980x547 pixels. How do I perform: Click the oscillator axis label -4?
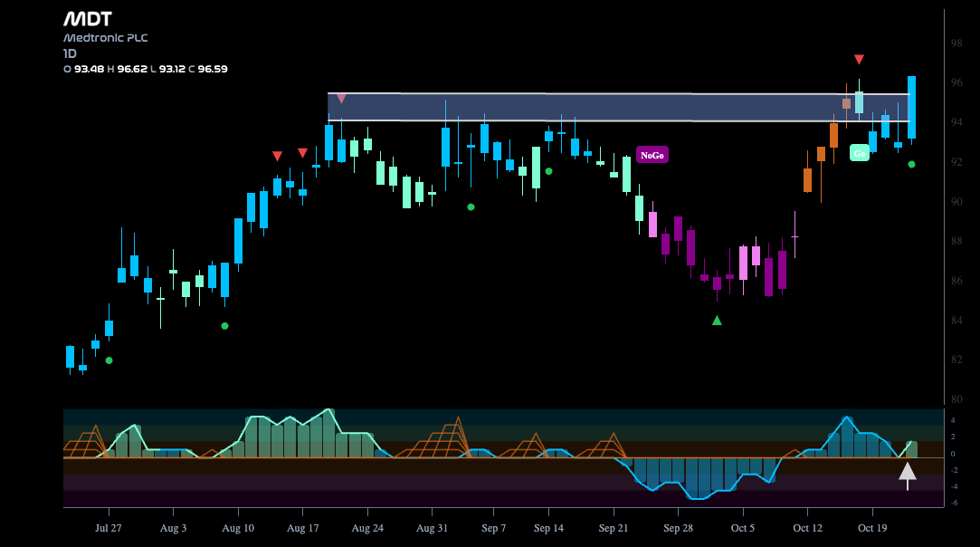954,486
